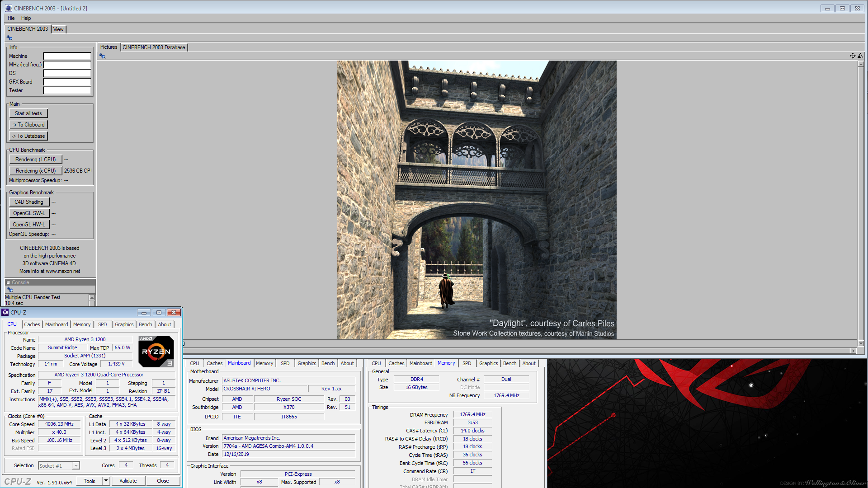Click the CROSSHAIR VI HERO model field
The width and height of the screenshot is (868, 488).
coord(264,389)
